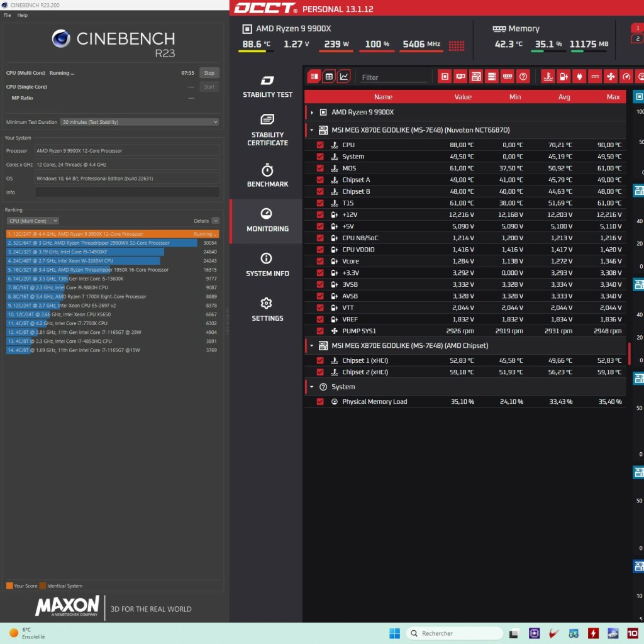The width and height of the screenshot is (644, 644).
Task: Toggle the Chipset A sensor checkbox
Action: click(x=320, y=180)
